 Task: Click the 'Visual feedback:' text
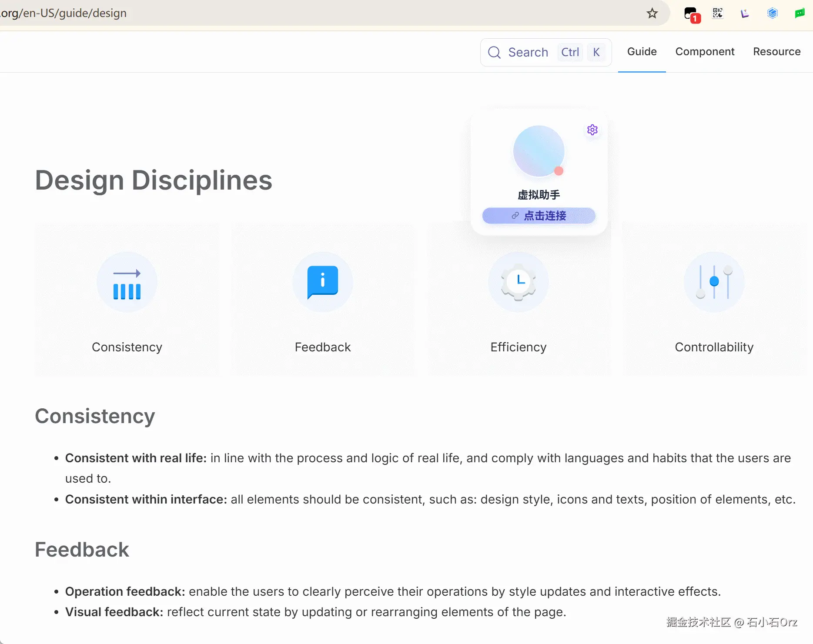tap(114, 612)
